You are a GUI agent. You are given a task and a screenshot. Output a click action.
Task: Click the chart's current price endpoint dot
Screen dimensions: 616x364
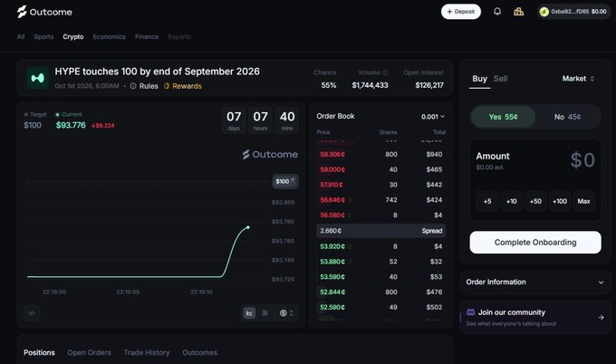pos(248,227)
